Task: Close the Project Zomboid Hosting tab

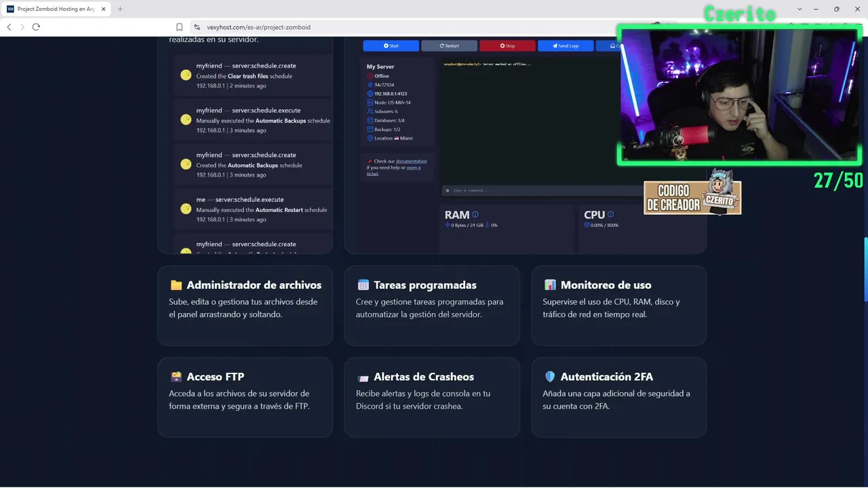Action: [102, 9]
